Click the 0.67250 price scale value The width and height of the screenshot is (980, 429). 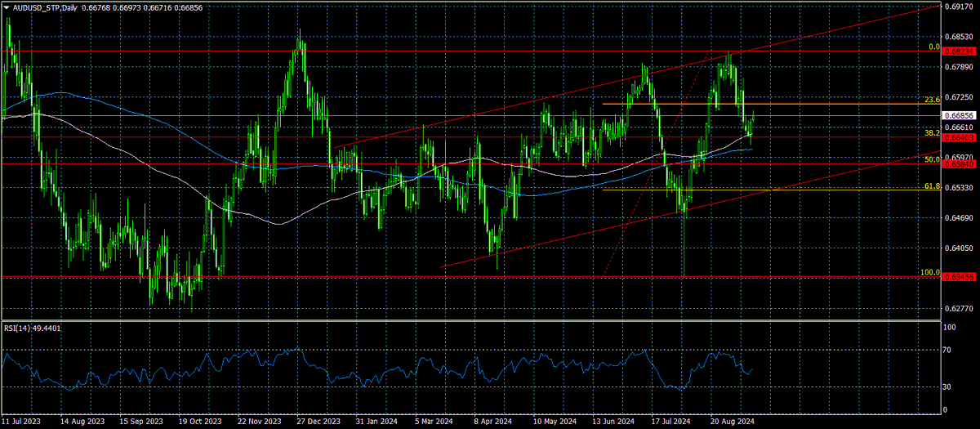958,97
